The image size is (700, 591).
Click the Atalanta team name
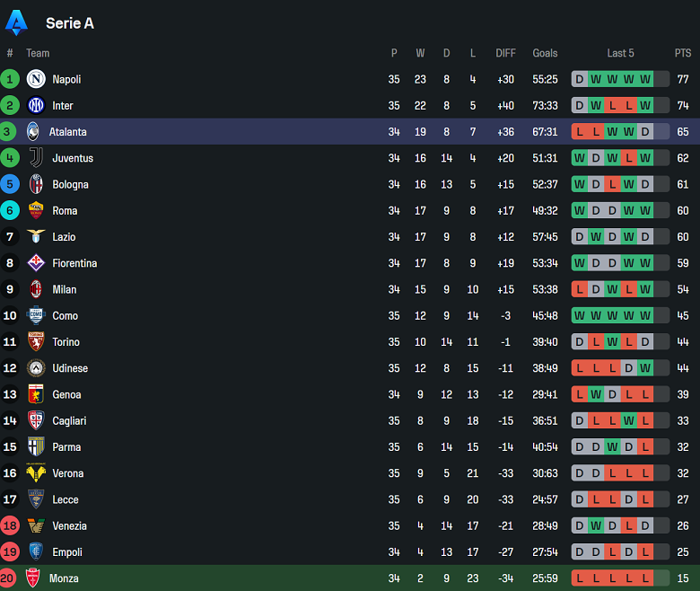coord(68,132)
